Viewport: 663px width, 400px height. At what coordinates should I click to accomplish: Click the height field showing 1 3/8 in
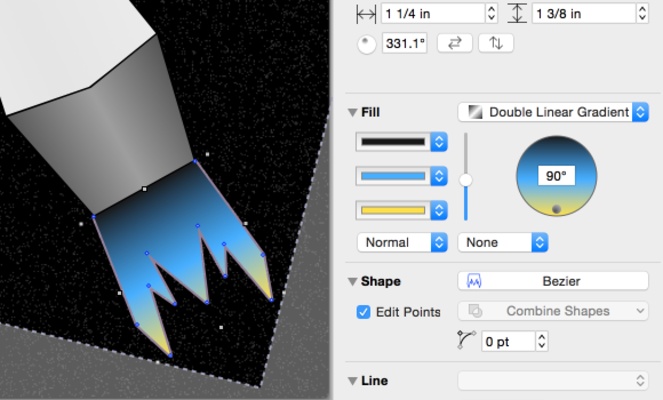(x=584, y=14)
